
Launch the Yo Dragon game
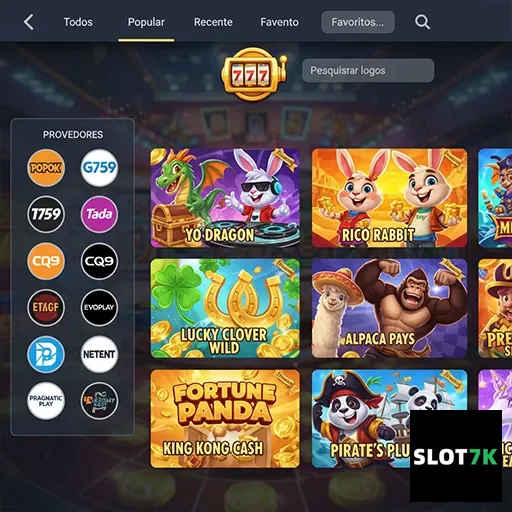(x=225, y=198)
